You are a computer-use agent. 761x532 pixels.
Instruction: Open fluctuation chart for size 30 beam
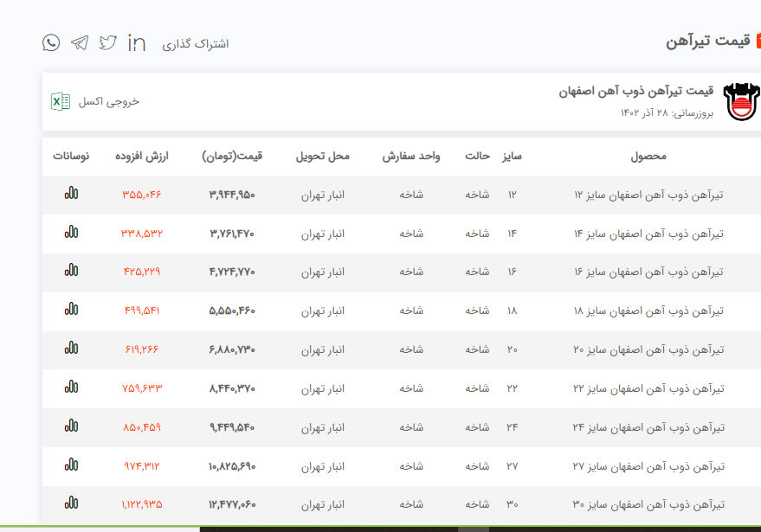click(71, 503)
